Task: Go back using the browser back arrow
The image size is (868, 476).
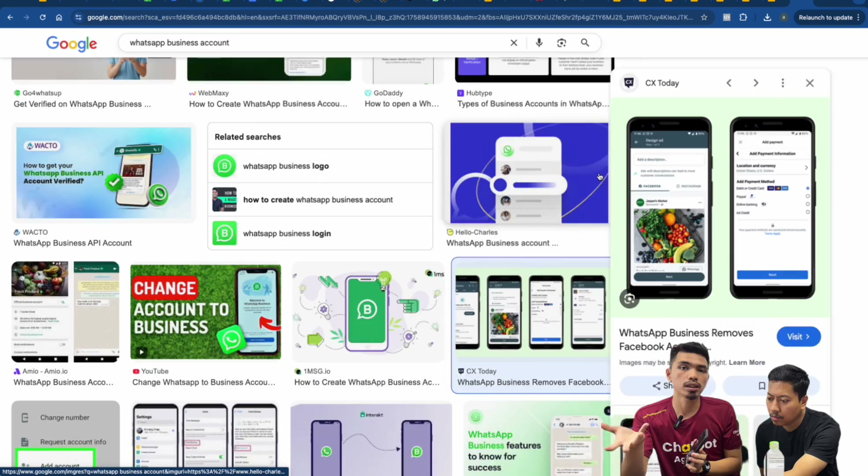Action: click(x=10, y=17)
